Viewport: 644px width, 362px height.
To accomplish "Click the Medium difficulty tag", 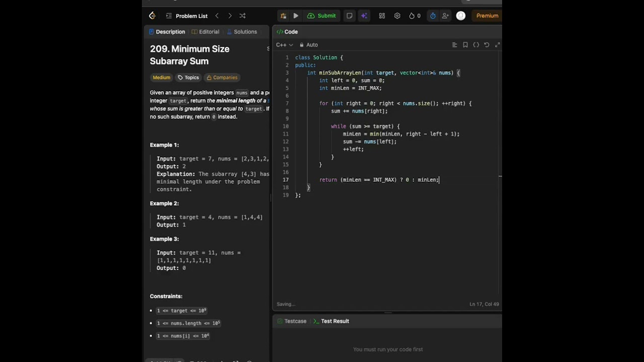I will click(x=162, y=77).
